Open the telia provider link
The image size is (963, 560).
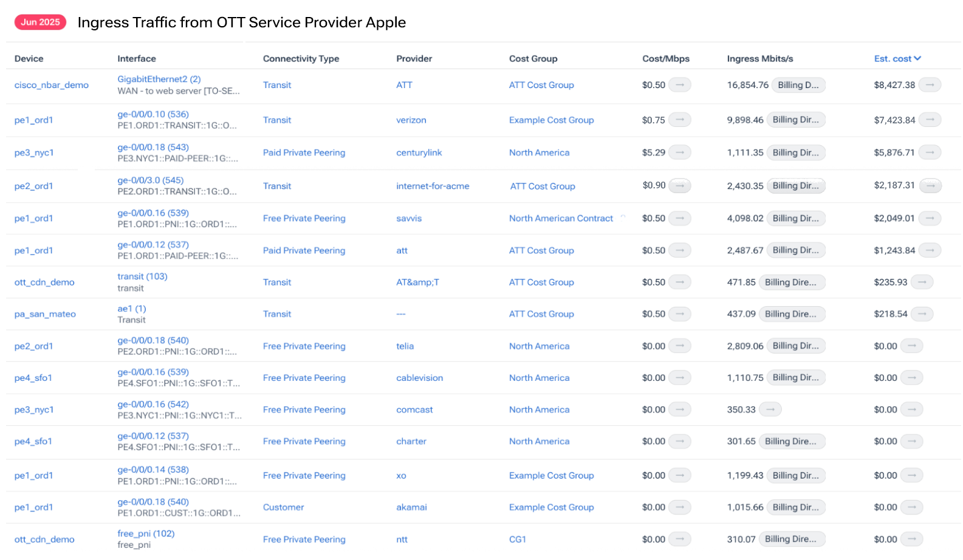point(405,346)
